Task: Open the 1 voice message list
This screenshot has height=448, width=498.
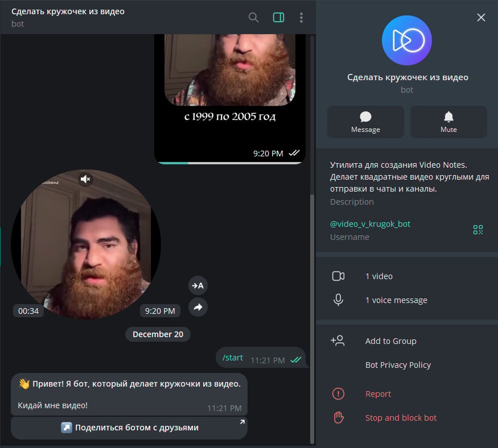Action: (407, 300)
